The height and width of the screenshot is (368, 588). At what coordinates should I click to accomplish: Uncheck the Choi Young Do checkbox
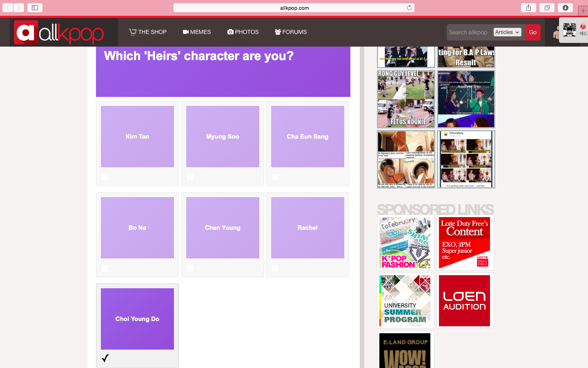click(105, 359)
